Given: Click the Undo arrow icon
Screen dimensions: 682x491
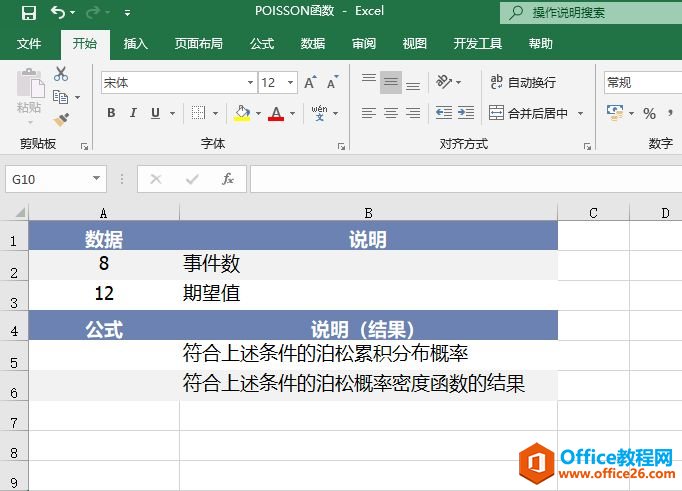Looking at the screenshot, I should [58, 12].
